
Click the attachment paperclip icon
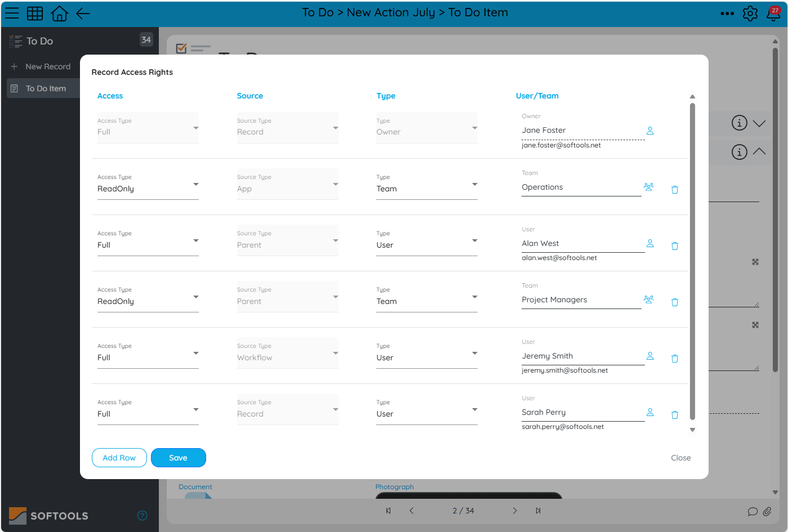pyautogui.click(x=767, y=512)
